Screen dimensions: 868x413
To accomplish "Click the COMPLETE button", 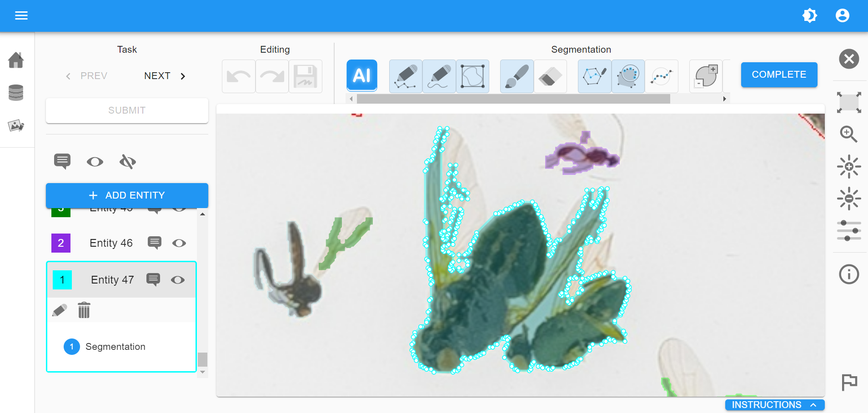I will 779,75.
